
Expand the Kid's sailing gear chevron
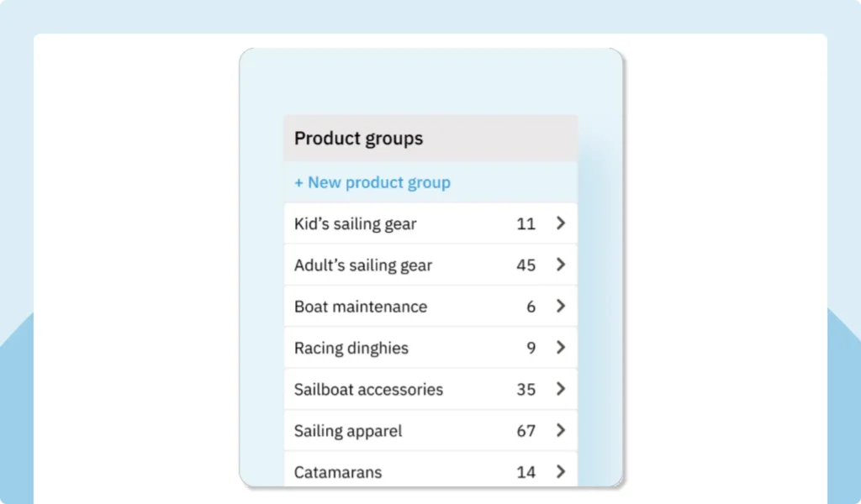coord(561,223)
